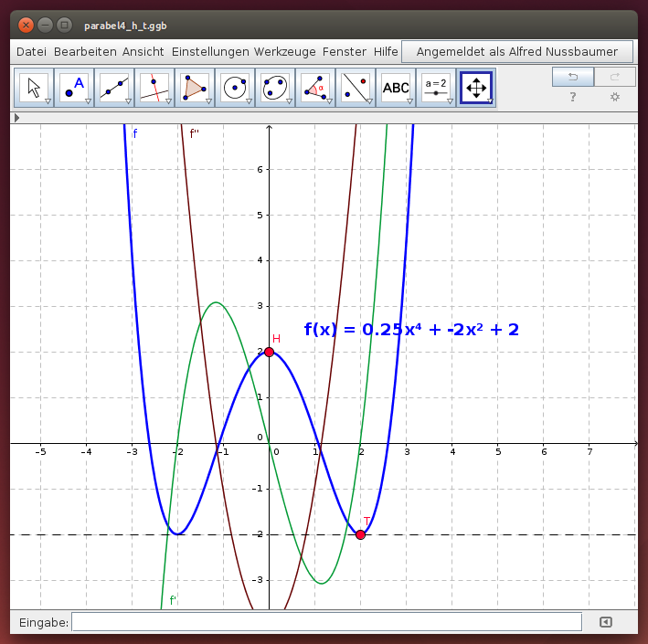Image resolution: width=648 pixels, height=644 pixels.
Task: Open the question mark help icon
Action: [x=573, y=97]
